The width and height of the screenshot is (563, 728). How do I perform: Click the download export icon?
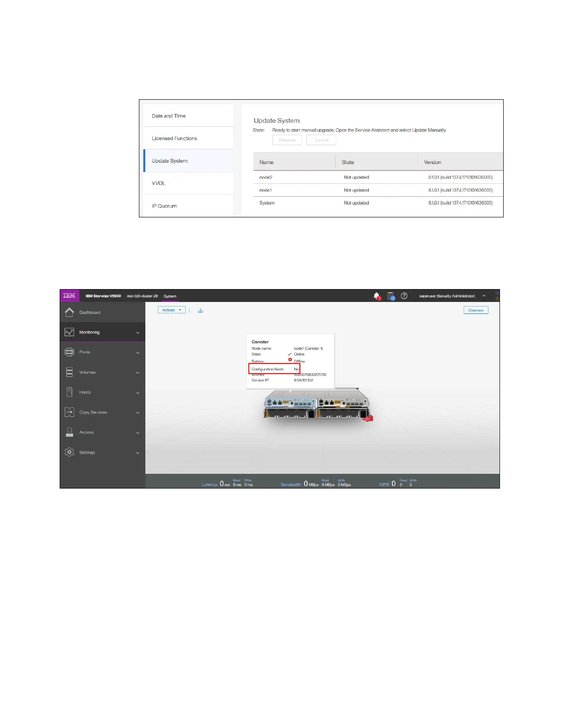click(x=201, y=310)
